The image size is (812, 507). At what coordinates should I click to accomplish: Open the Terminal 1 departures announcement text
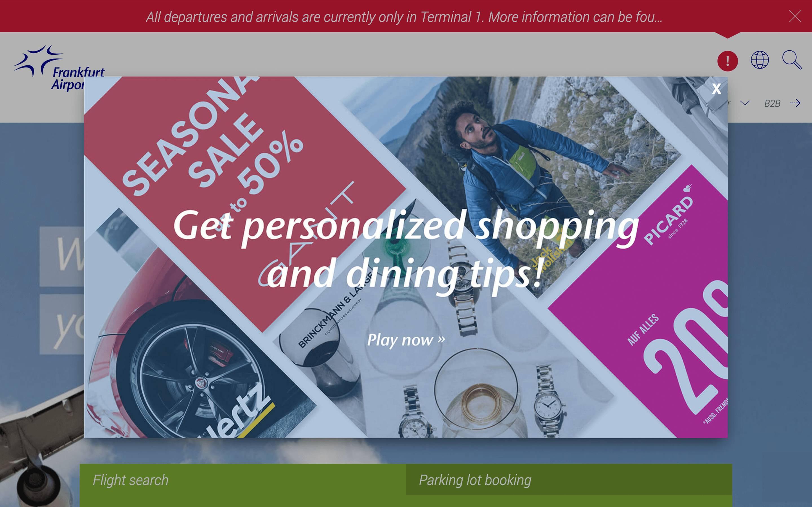[404, 17]
